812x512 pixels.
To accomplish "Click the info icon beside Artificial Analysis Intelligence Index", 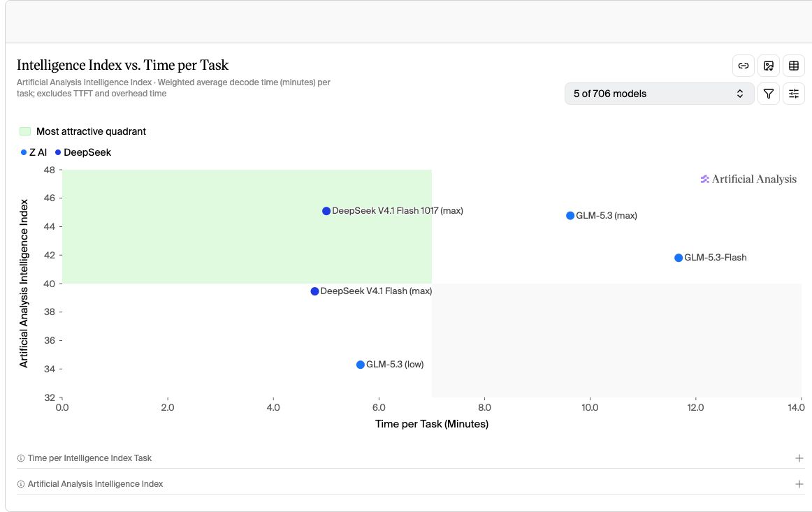I will [x=21, y=484].
